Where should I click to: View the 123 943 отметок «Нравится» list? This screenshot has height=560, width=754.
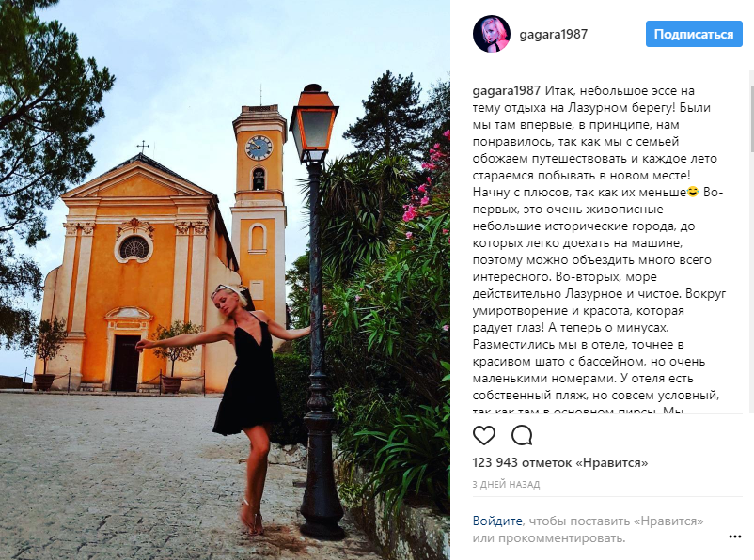(x=560, y=463)
